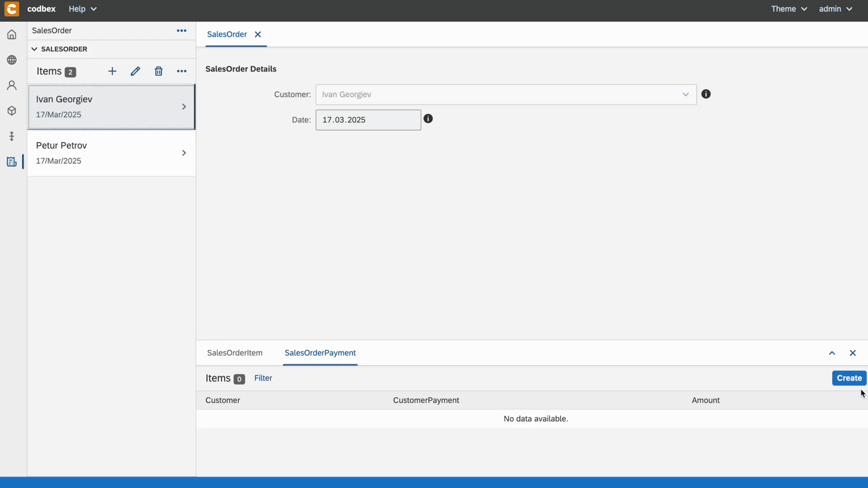
Task: Expand the admin user menu
Action: tap(835, 9)
